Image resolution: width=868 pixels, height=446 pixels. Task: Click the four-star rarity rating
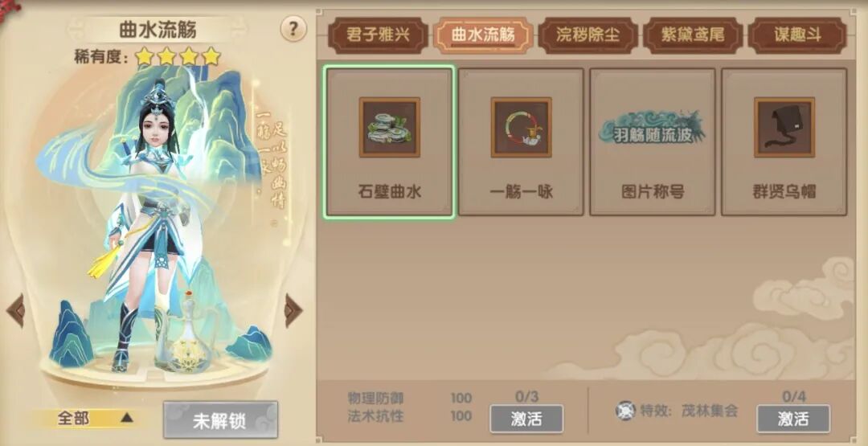178,56
